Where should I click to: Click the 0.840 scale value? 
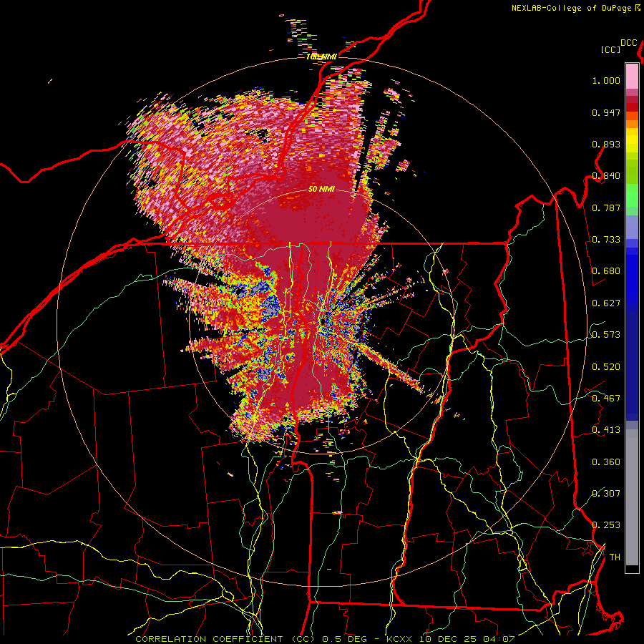(x=606, y=176)
